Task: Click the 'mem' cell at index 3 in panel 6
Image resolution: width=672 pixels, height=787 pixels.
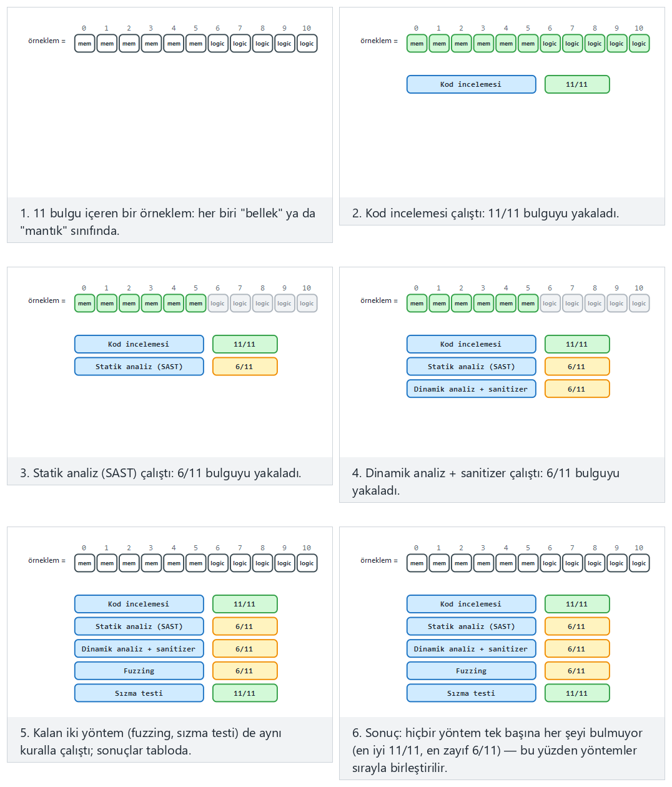Action: point(483,563)
